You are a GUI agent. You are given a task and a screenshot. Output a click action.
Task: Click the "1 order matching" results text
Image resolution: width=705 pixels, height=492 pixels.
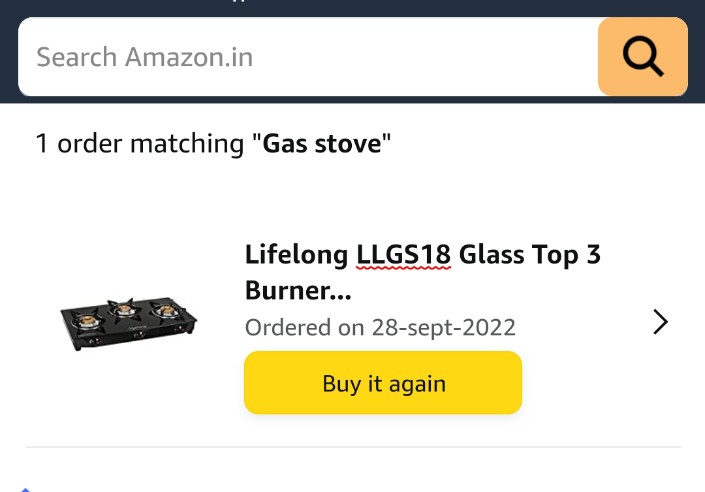(140, 144)
